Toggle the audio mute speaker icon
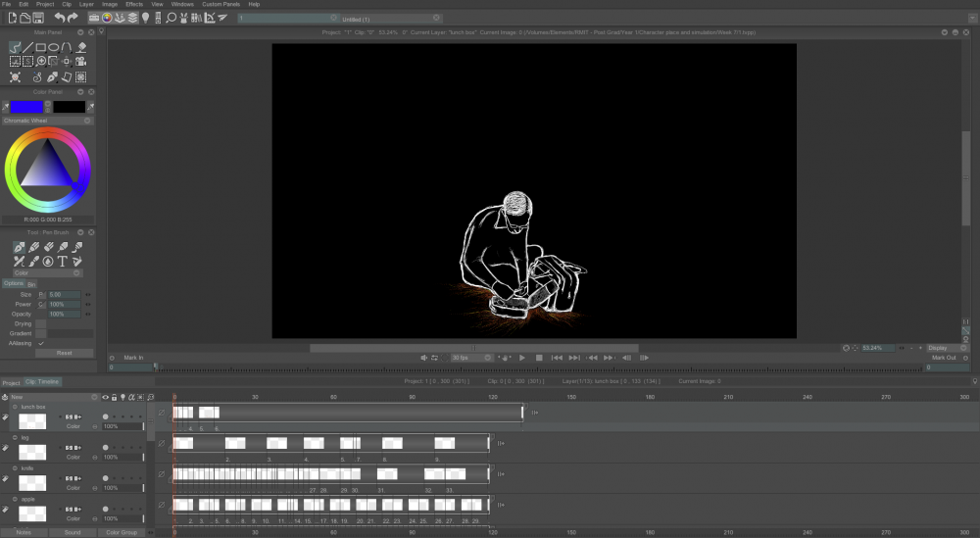This screenshot has width=980, height=538. [x=425, y=358]
